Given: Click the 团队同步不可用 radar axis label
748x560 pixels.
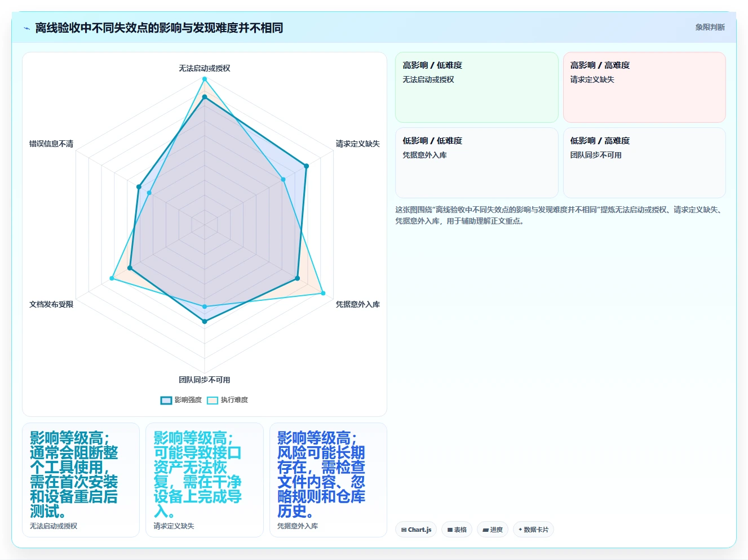Looking at the screenshot, I should click(205, 380).
